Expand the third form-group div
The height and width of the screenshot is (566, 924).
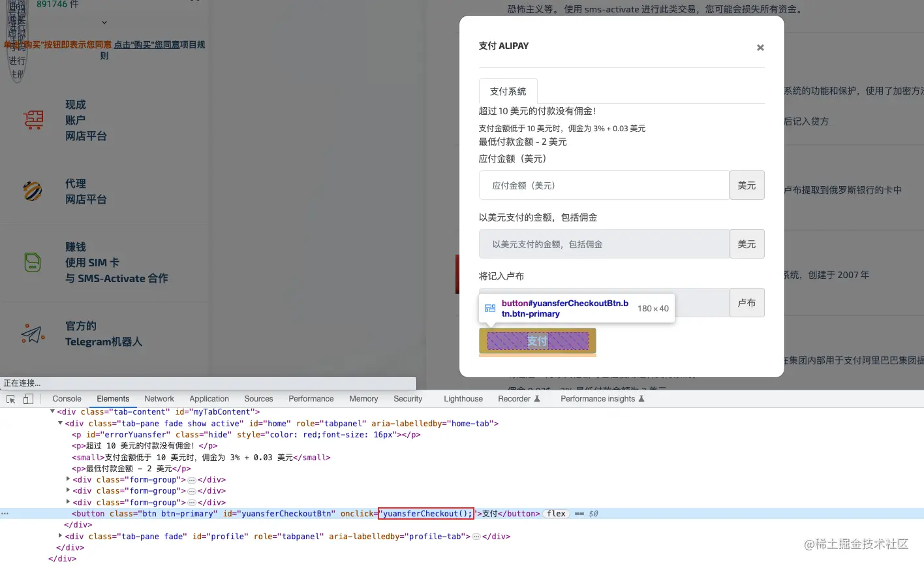(68, 503)
